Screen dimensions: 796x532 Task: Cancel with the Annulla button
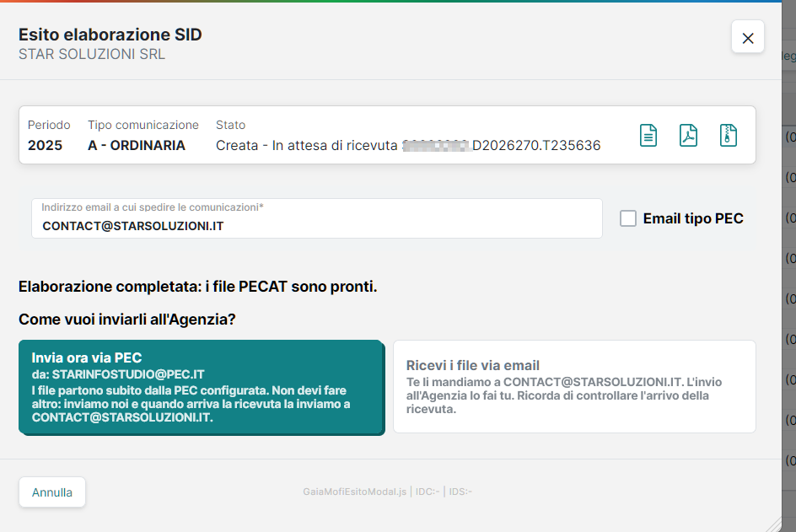(x=51, y=492)
